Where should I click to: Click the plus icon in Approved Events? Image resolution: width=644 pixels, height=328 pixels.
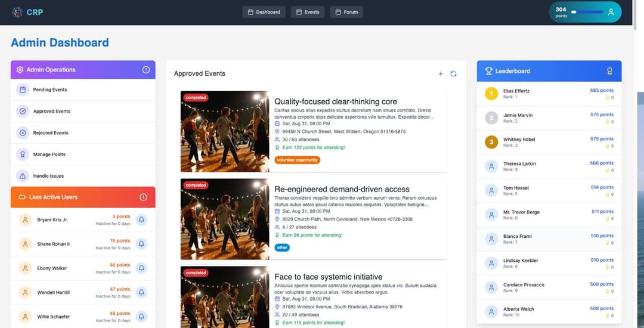pos(441,74)
